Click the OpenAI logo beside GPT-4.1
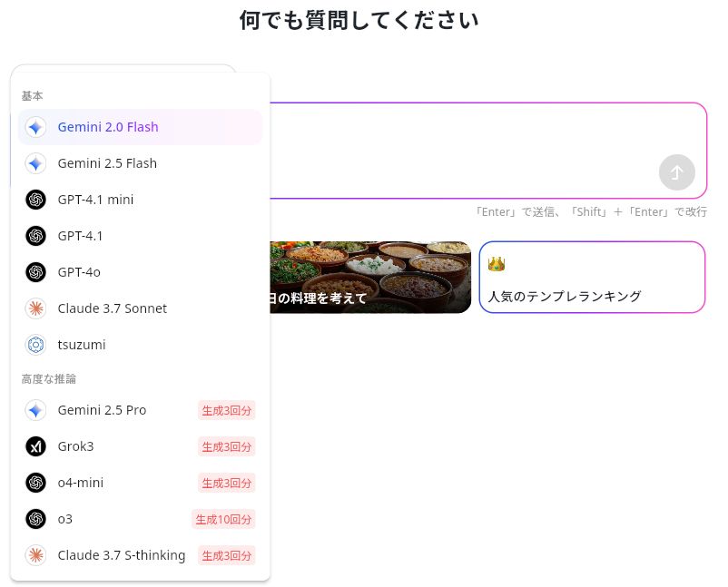The height and width of the screenshot is (587, 728). 35,236
